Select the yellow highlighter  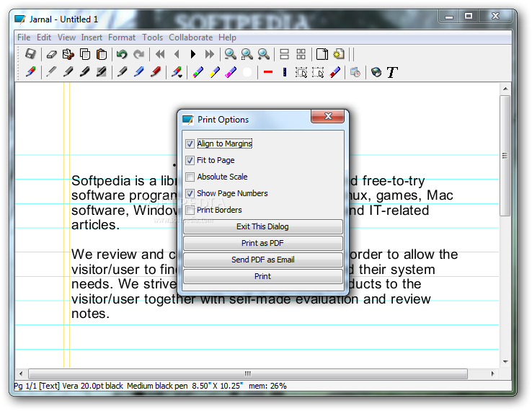(x=214, y=72)
